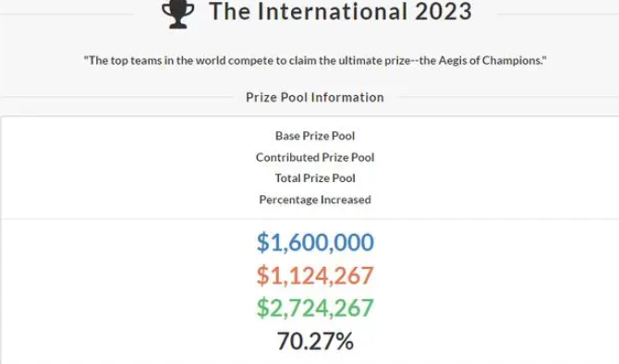
Task: Click the opening quotation mark before The top teams
Action: point(86,57)
